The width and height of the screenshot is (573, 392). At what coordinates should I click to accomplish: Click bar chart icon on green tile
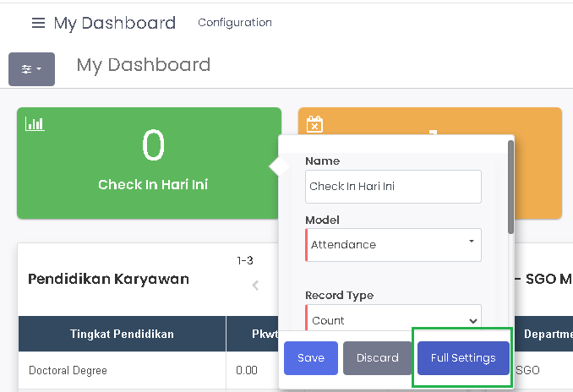(x=35, y=123)
